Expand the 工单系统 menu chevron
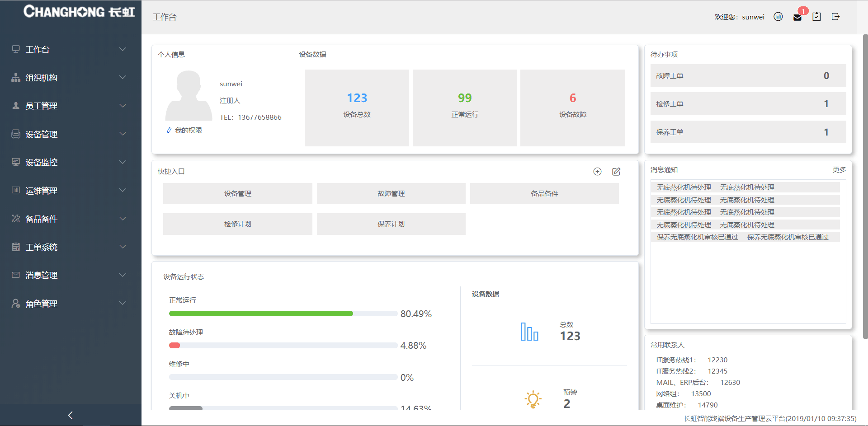The image size is (868, 426). 123,247
